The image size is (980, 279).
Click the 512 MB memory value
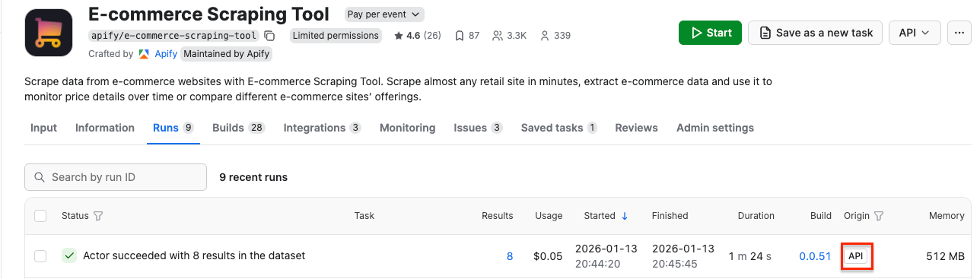click(946, 256)
